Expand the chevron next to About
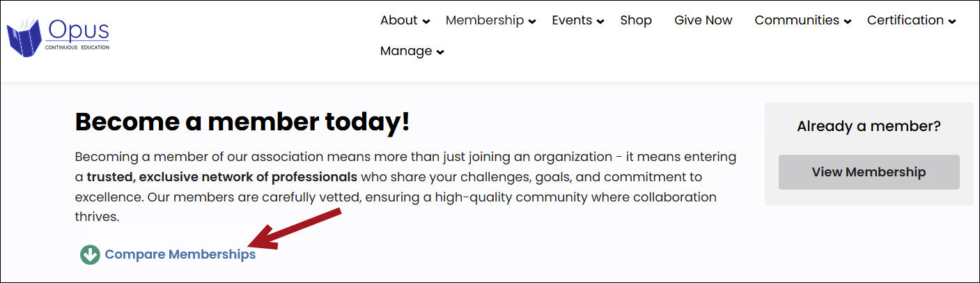Viewport: 980px width, 283px height. (x=426, y=22)
